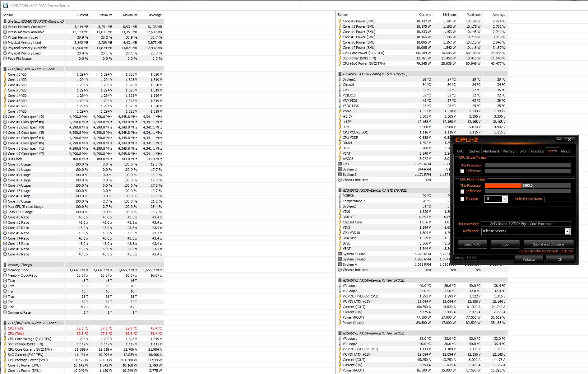Screen dimensions: 588x374
Task: Enable the Single Thread Reference checkbox in CPU-Z
Action: point(462,171)
